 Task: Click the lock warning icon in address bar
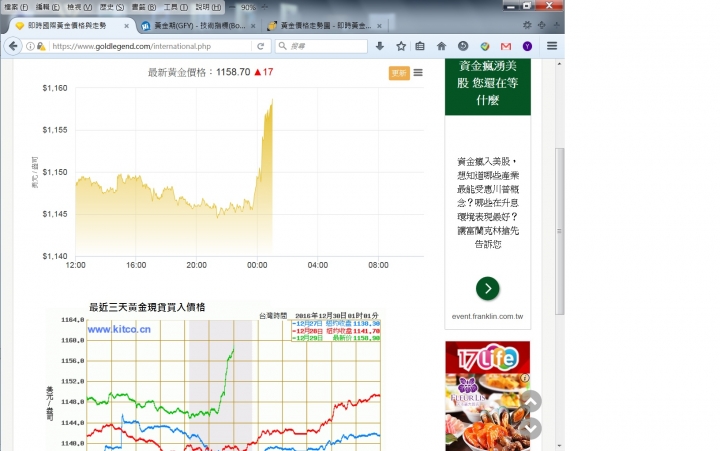point(41,46)
